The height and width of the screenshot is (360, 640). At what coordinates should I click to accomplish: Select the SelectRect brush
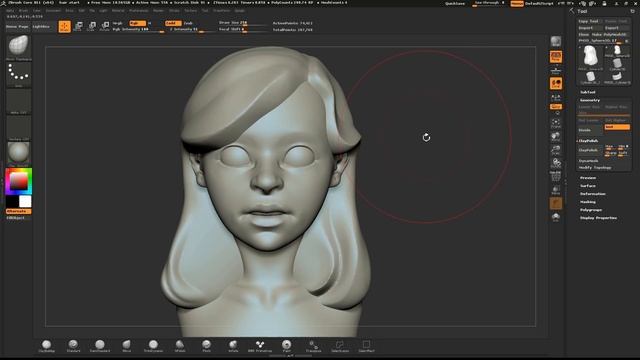[x=366, y=346]
